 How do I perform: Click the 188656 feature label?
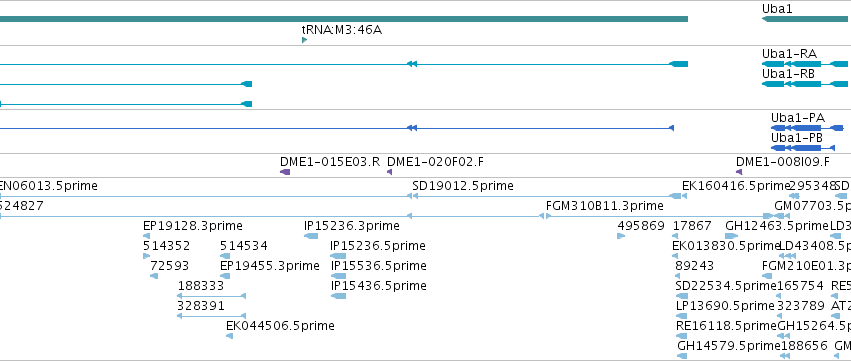[x=804, y=346]
